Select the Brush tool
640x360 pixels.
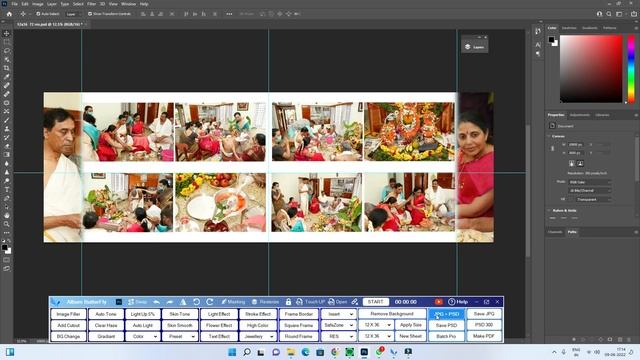[x=7, y=120]
